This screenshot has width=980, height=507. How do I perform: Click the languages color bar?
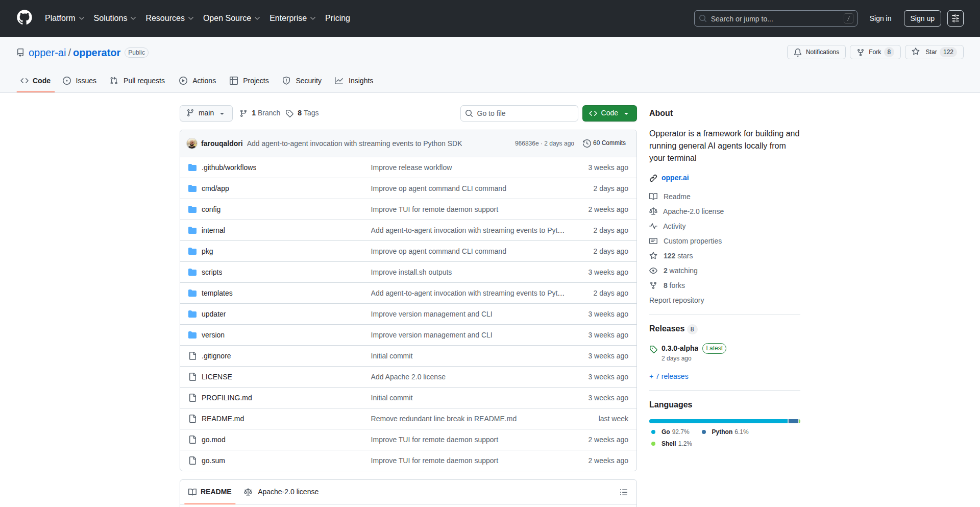[x=724, y=421]
